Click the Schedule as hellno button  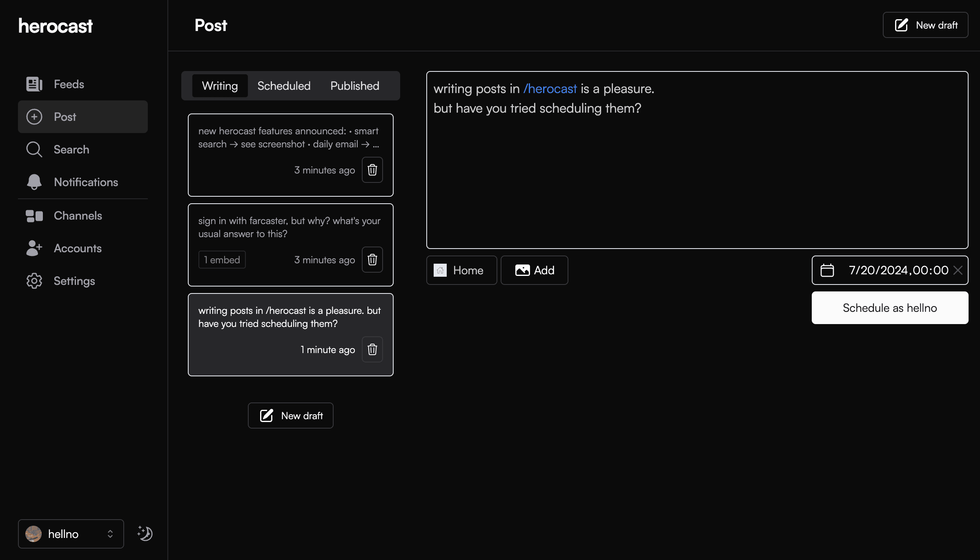(x=890, y=308)
